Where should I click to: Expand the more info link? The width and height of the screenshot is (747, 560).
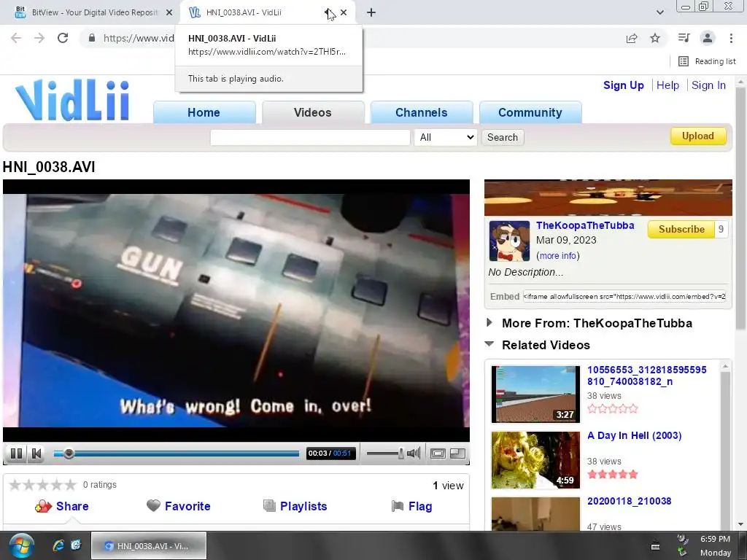coord(558,256)
